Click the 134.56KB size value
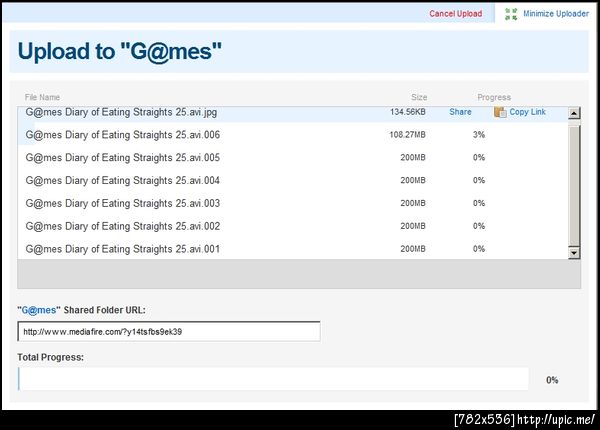This screenshot has height=430, width=600. [x=408, y=112]
